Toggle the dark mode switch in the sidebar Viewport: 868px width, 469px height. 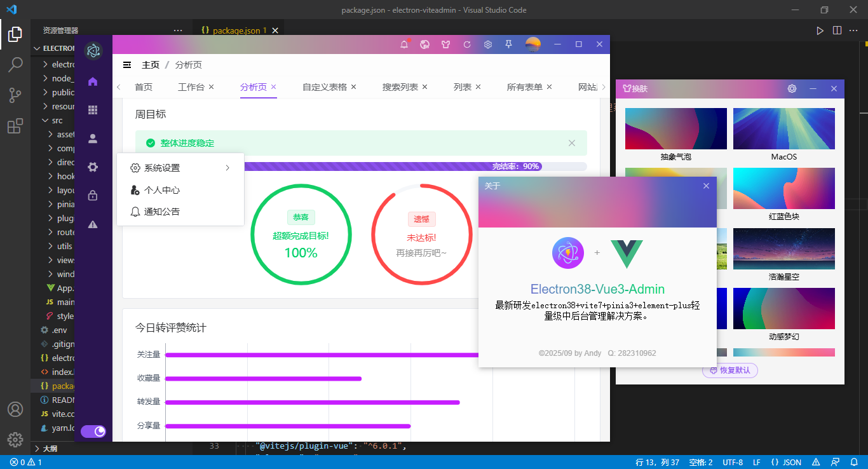click(x=93, y=431)
